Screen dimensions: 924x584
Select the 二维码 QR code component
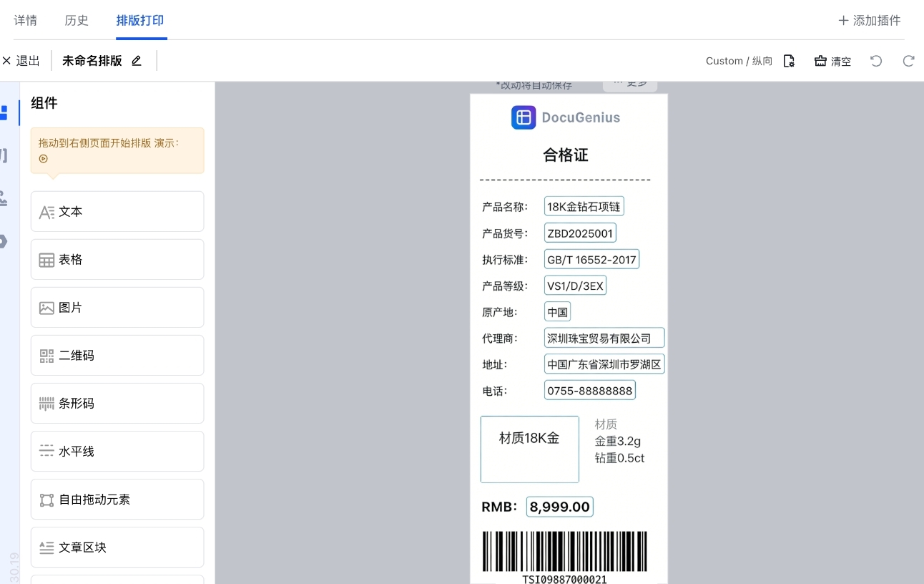[117, 356]
